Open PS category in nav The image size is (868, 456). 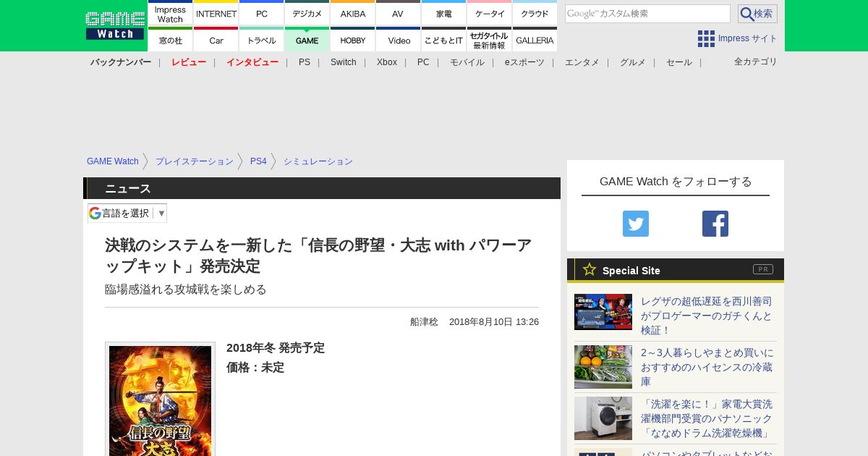pos(305,62)
